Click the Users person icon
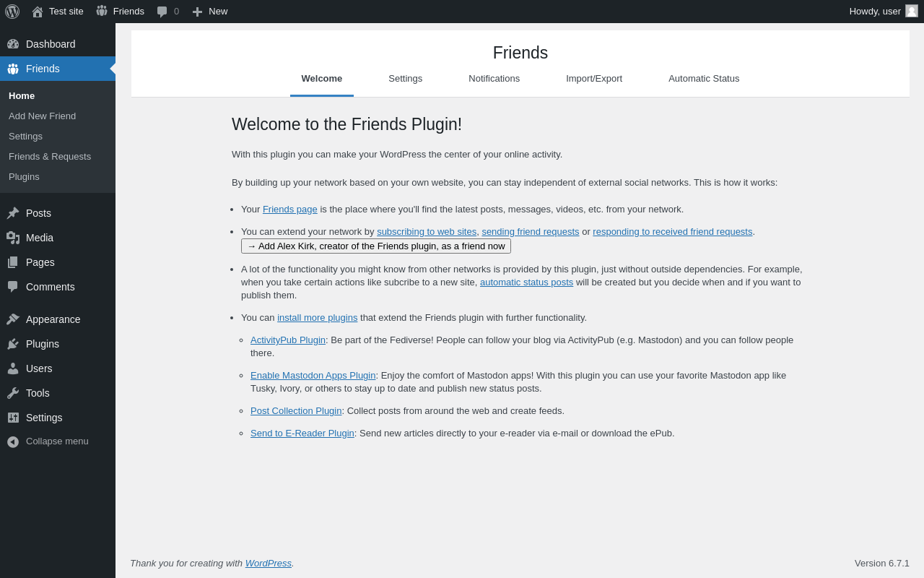 coord(13,368)
